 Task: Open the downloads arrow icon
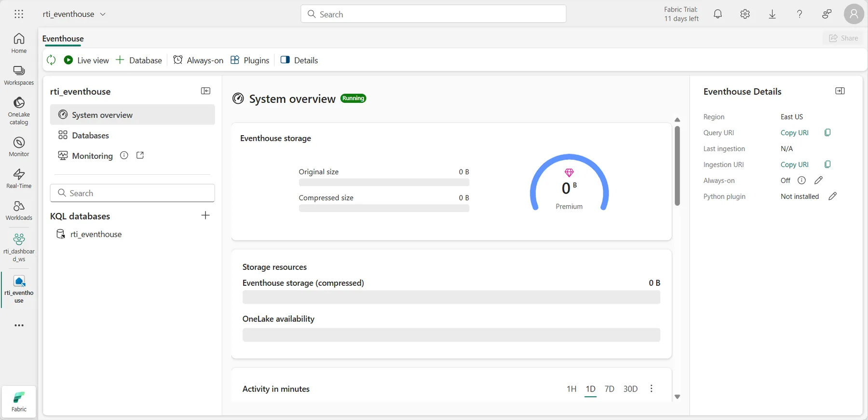772,14
